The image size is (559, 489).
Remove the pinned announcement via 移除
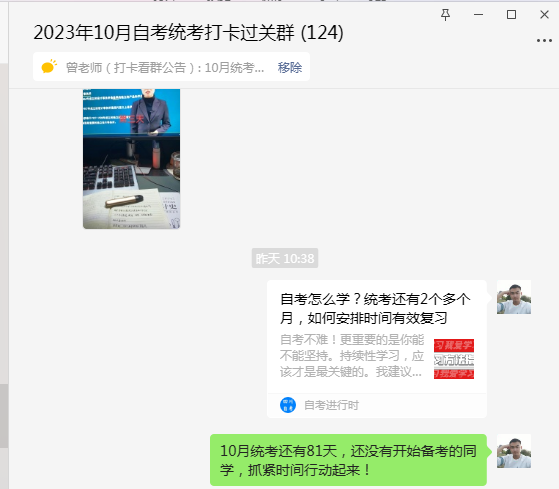pos(289,67)
